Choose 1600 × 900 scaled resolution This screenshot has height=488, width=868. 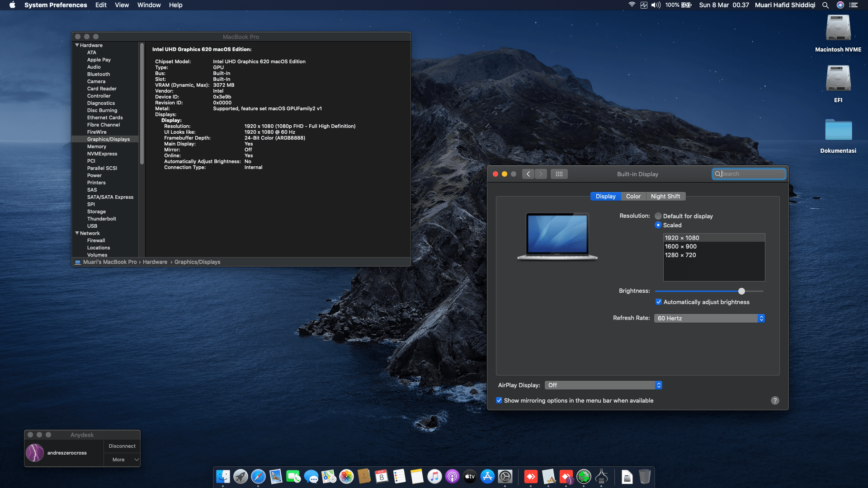714,246
